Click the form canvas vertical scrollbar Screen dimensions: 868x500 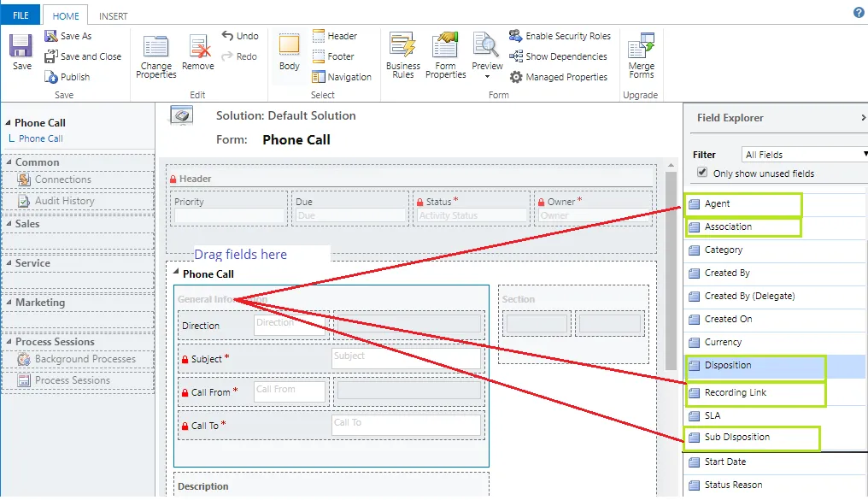tap(671, 271)
